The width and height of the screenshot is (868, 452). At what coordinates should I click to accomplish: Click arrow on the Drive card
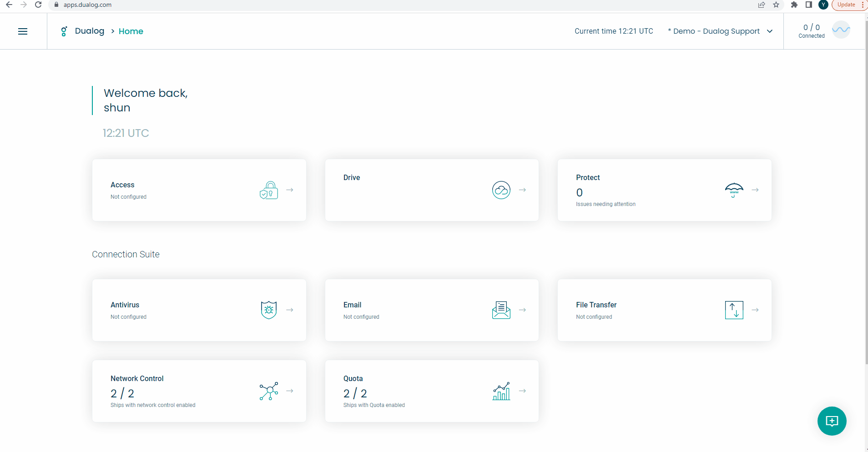[x=523, y=190]
